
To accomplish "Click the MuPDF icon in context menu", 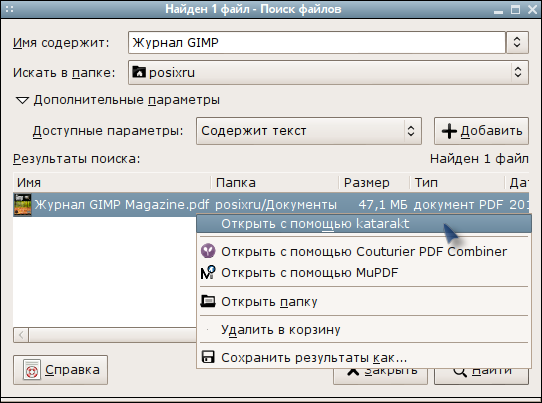I will click(208, 272).
